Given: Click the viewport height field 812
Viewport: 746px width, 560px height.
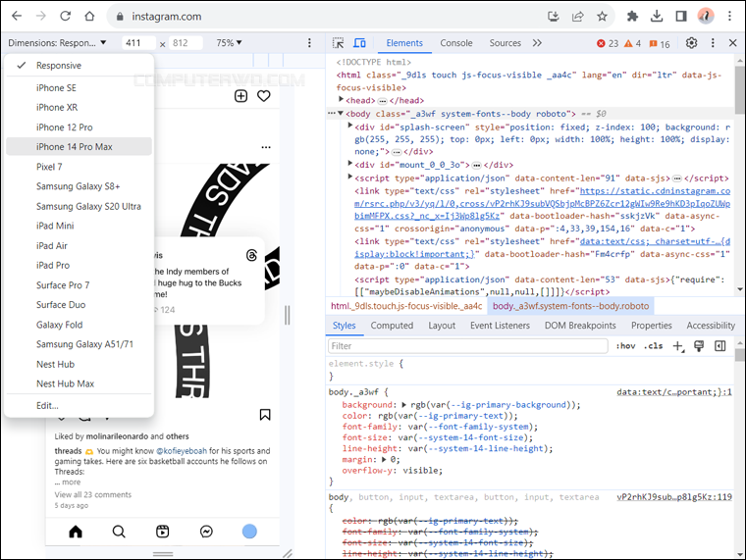Looking at the screenshot, I should [x=186, y=43].
